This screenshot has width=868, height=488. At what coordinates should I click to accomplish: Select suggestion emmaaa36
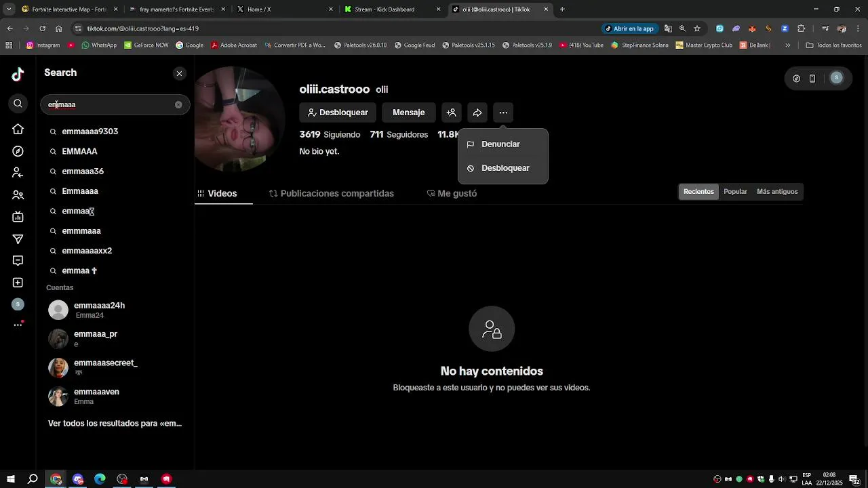pyautogui.click(x=115, y=171)
